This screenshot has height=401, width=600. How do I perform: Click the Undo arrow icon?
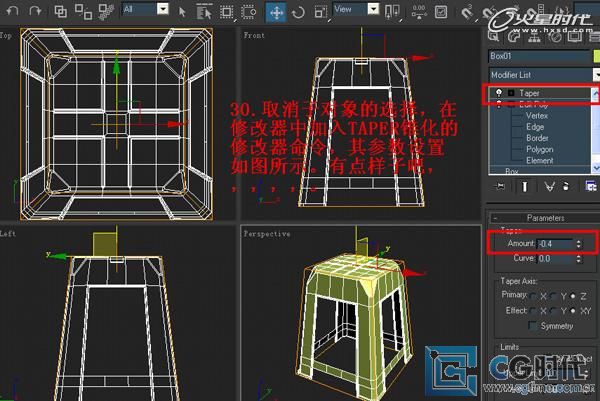13,10
